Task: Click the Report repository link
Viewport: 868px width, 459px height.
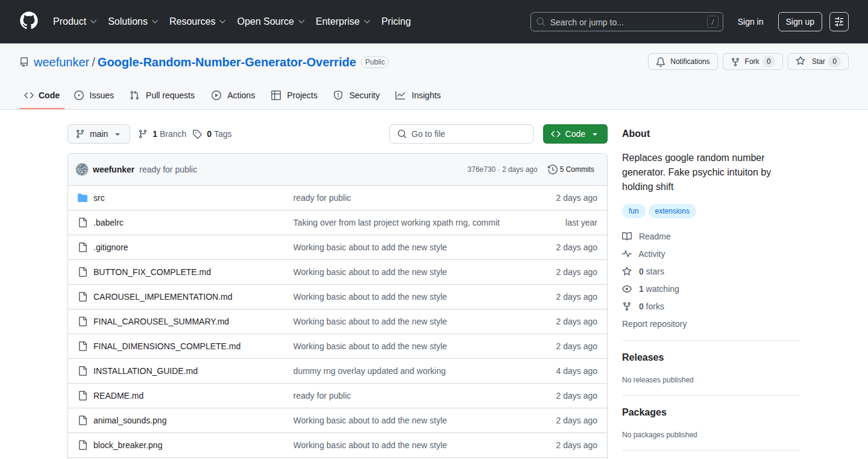Action: pyautogui.click(x=654, y=324)
